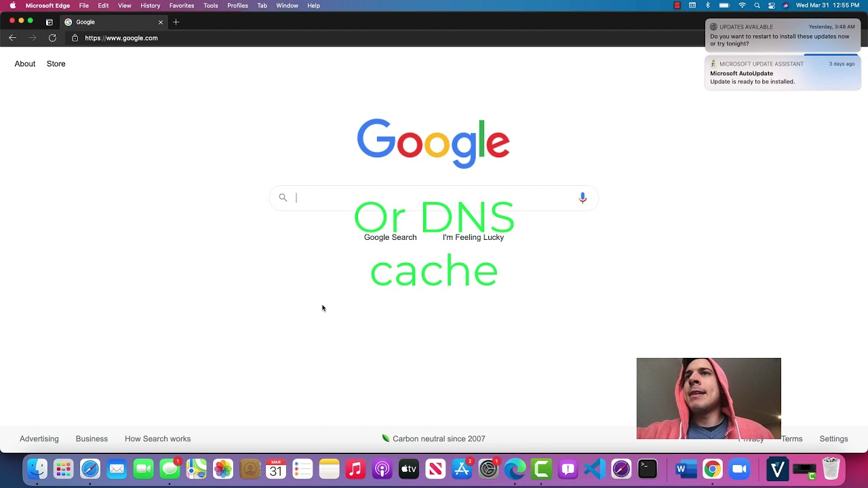Viewport: 868px width, 488px height.
Task: Open the About link
Action: pyautogui.click(x=25, y=64)
